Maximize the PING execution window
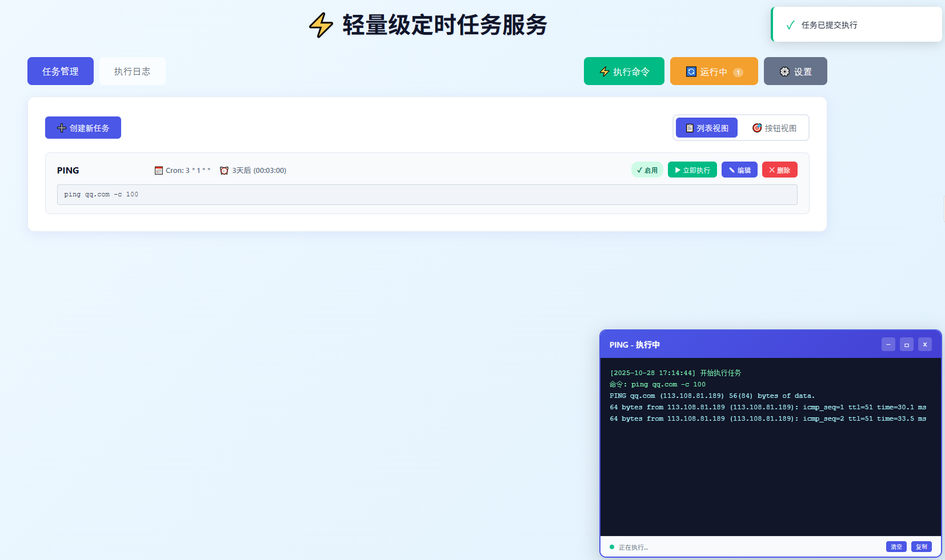Viewport: 945px width, 560px height. [x=907, y=345]
